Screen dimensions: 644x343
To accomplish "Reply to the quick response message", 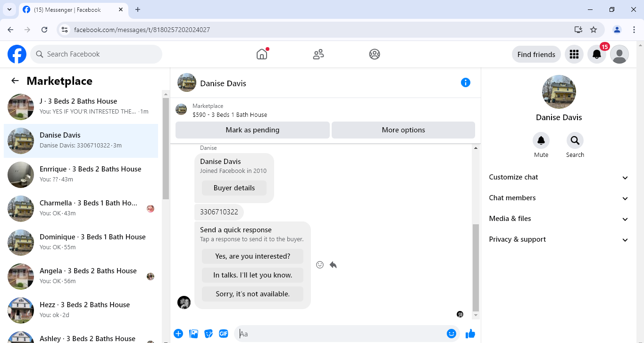I will pyautogui.click(x=333, y=265).
